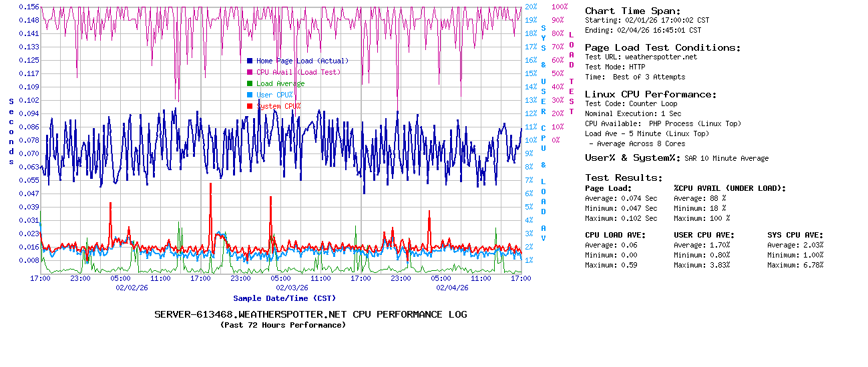Click the magenta CPU Avail legend swatch
868x367 pixels.
(x=250, y=72)
